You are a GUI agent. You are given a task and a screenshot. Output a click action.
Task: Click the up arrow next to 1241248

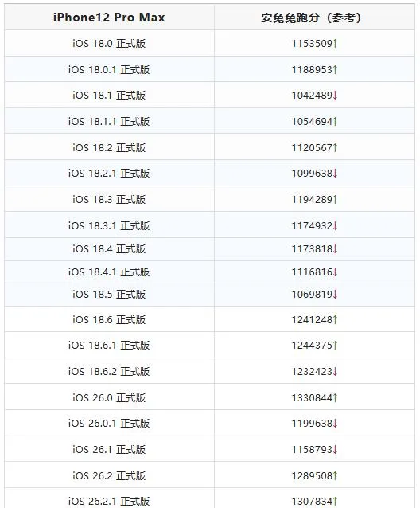[x=335, y=320]
